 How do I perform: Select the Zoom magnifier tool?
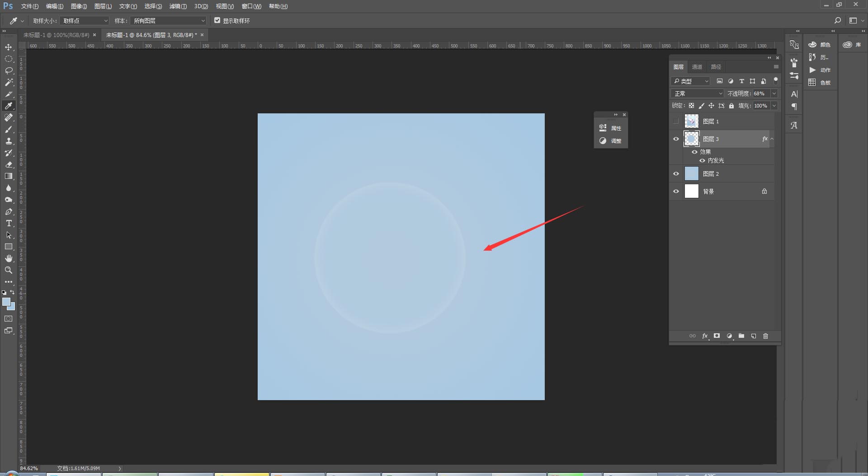tap(9, 270)
